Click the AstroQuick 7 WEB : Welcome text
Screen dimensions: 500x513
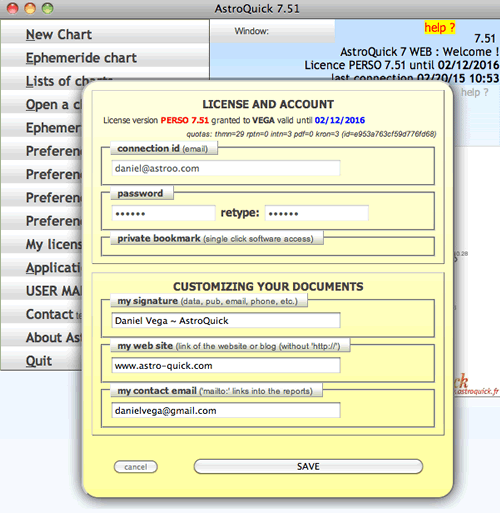tap(419, 52)
